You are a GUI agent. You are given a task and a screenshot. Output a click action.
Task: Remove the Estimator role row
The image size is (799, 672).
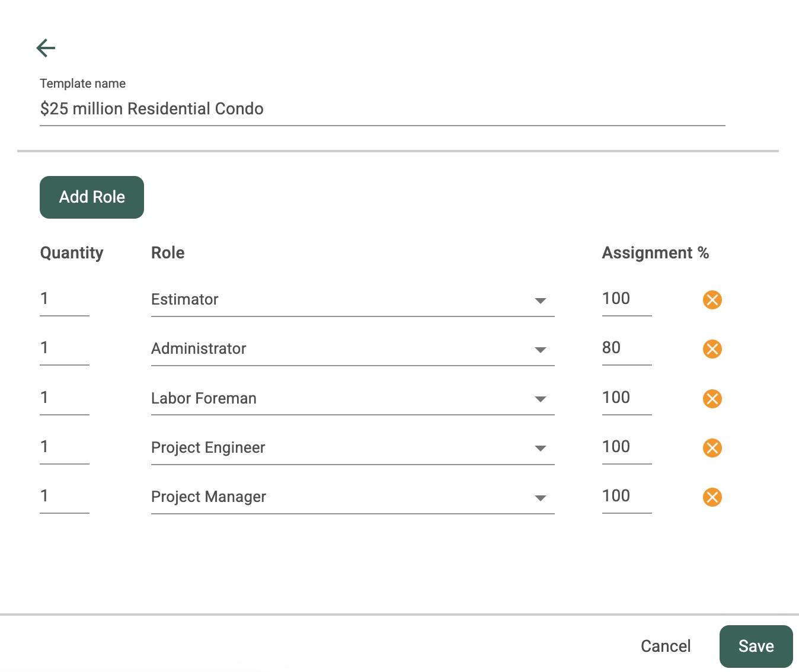tap(712, 300)
